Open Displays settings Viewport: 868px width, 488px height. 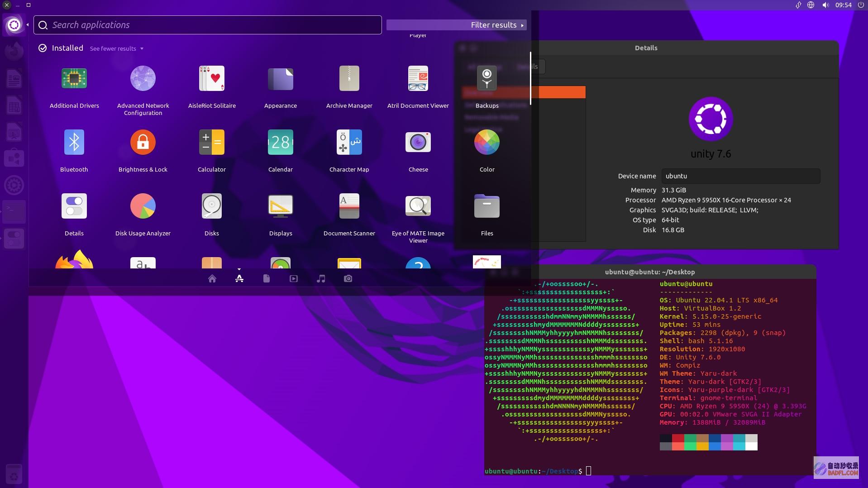(x=281, y=215)
